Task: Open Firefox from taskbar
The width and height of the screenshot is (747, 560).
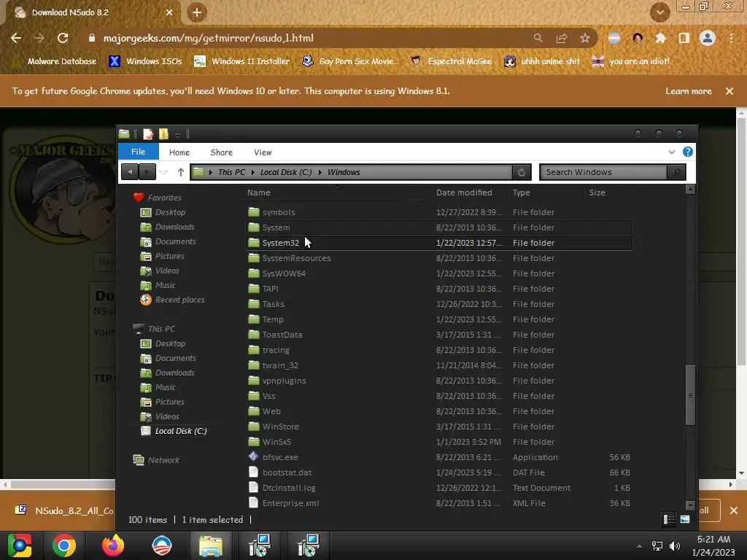Action: click(x=113, y=545)
